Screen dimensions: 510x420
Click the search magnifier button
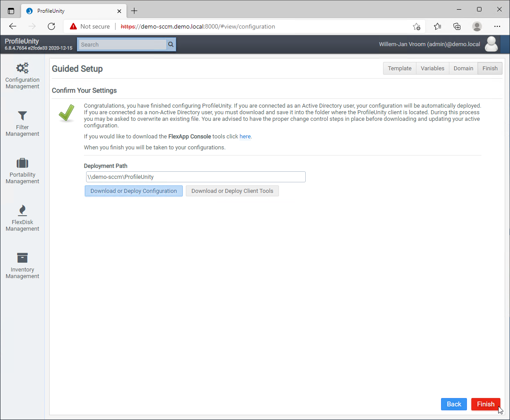[x=171, y=44]
